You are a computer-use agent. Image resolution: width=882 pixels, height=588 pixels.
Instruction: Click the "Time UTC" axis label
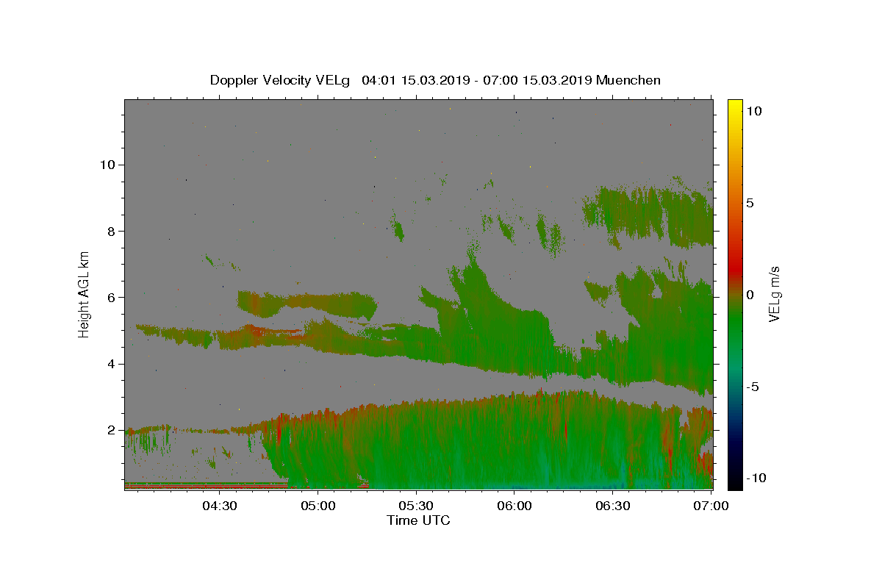tap(418, 520)
